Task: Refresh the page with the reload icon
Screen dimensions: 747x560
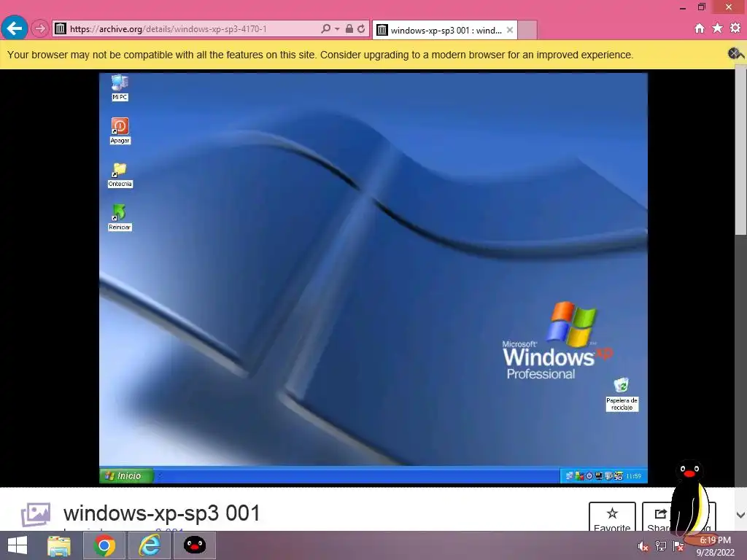Action: click(361, 28)
